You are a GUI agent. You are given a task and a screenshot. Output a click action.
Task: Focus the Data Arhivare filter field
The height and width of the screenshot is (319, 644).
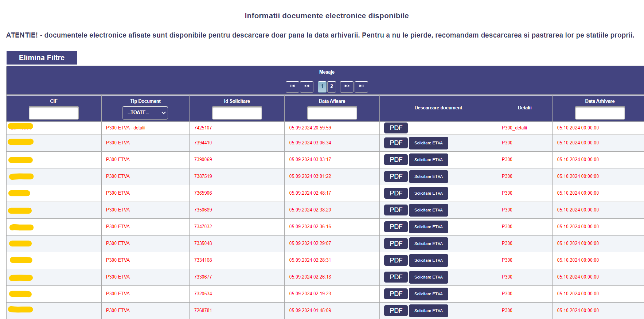tap(600, 113)
